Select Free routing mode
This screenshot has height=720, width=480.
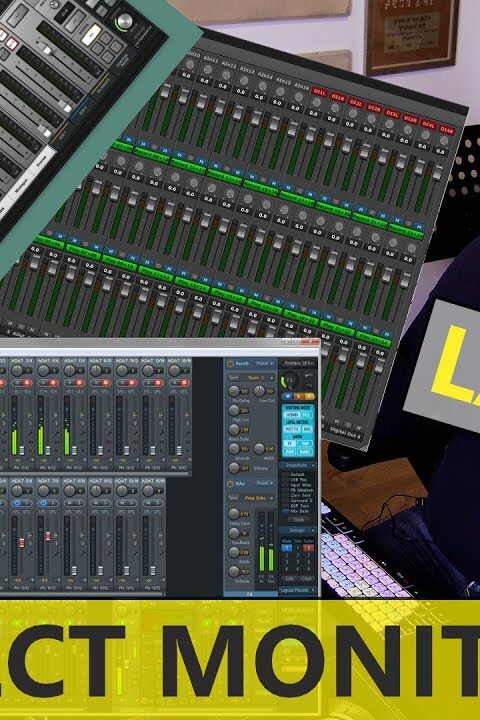pos(306,415)
